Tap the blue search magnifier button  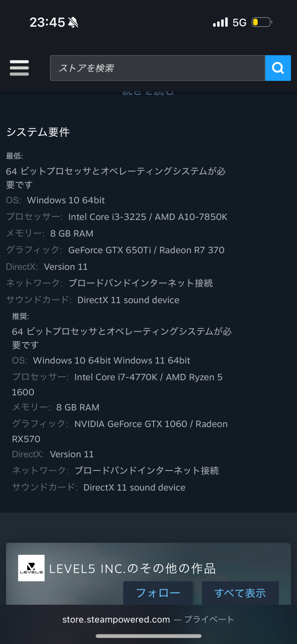tap(278, 68)
